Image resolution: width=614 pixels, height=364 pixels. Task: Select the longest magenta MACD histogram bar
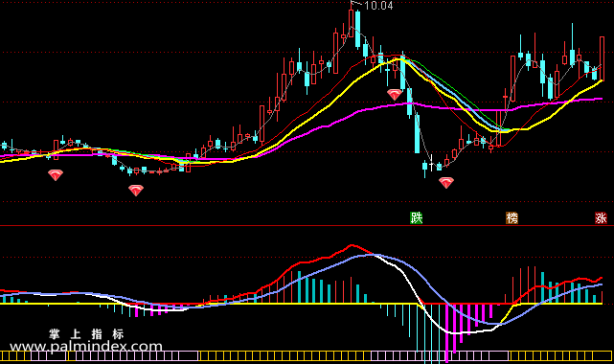click(446, 332)
